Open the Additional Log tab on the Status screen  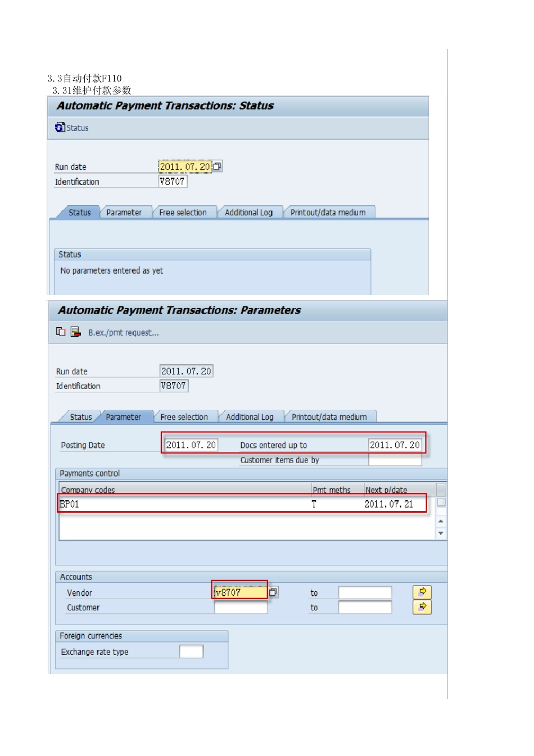click(x=249, y=212)
